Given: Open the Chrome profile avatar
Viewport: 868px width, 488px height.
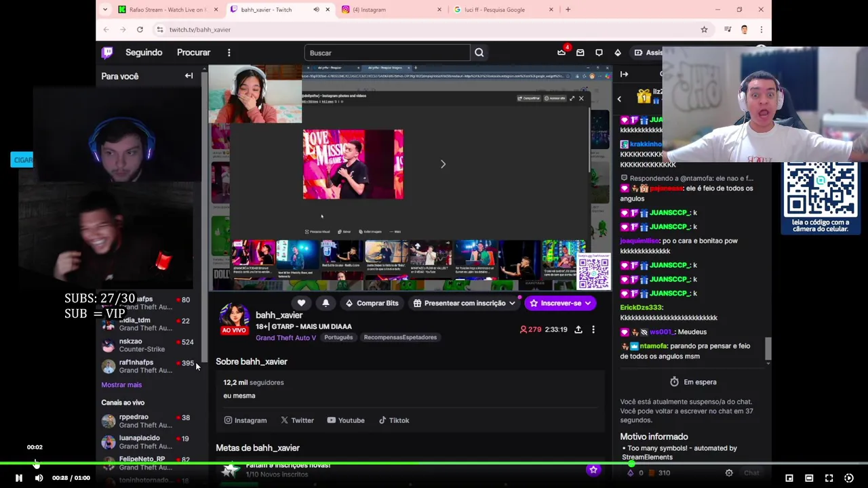Looking at the screenshot, I should [x=745, y=30].
